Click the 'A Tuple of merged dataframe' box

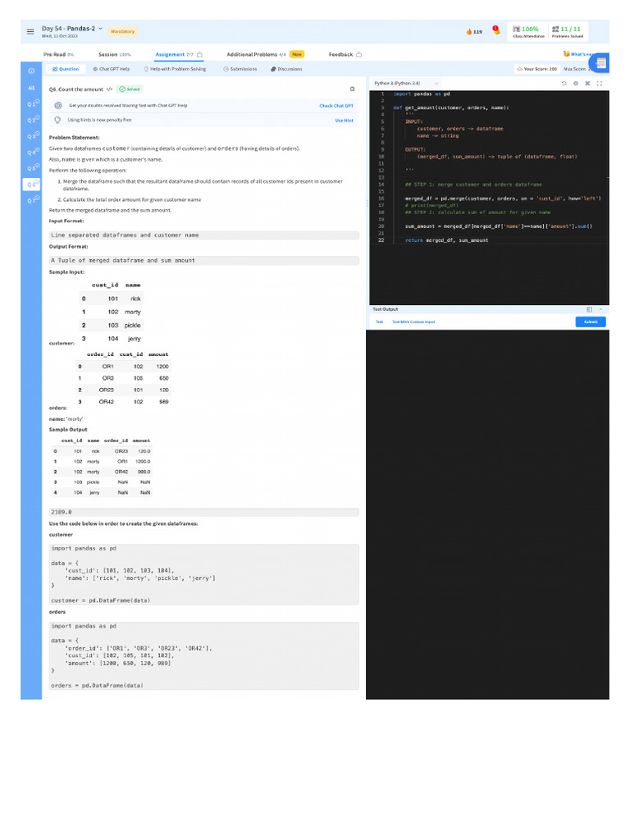pyautogui.click(x=203, y=260)
